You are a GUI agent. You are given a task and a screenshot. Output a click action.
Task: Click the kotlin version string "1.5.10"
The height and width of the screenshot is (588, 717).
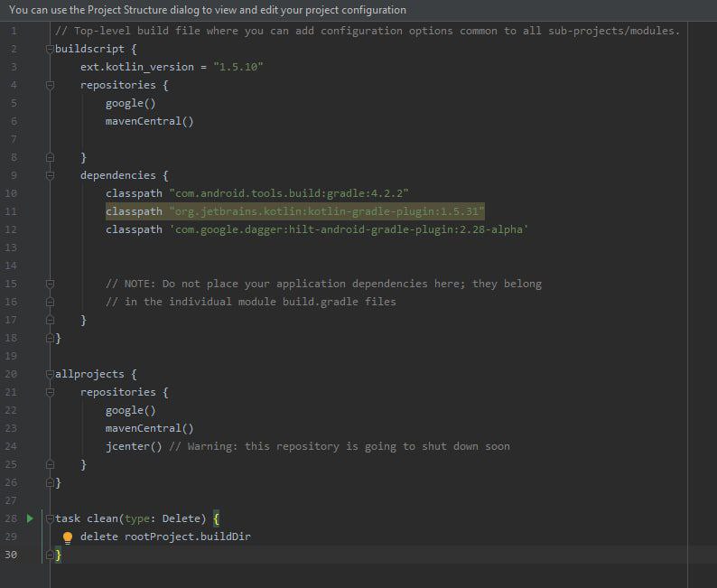[x=238, y=67]
